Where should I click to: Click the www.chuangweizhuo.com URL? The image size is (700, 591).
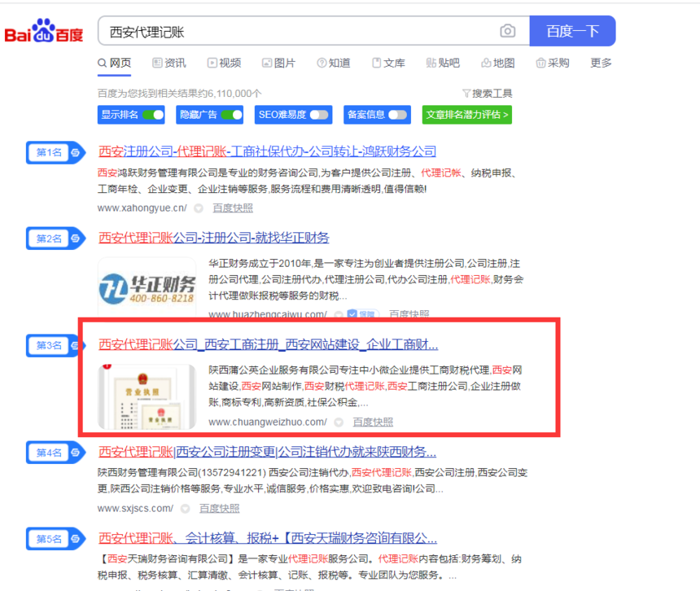pyautogui.click(x=268, y=422)
